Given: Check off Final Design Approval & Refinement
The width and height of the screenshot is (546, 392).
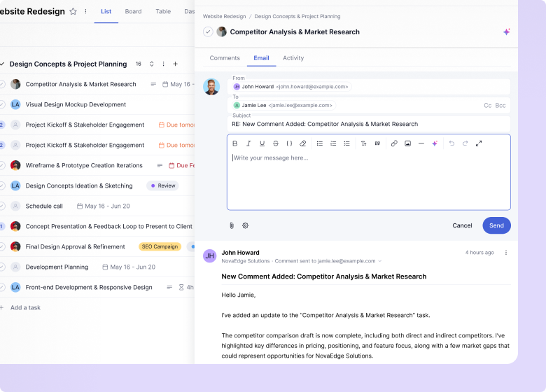Looking at the screenshot, I should pos(1,247).
